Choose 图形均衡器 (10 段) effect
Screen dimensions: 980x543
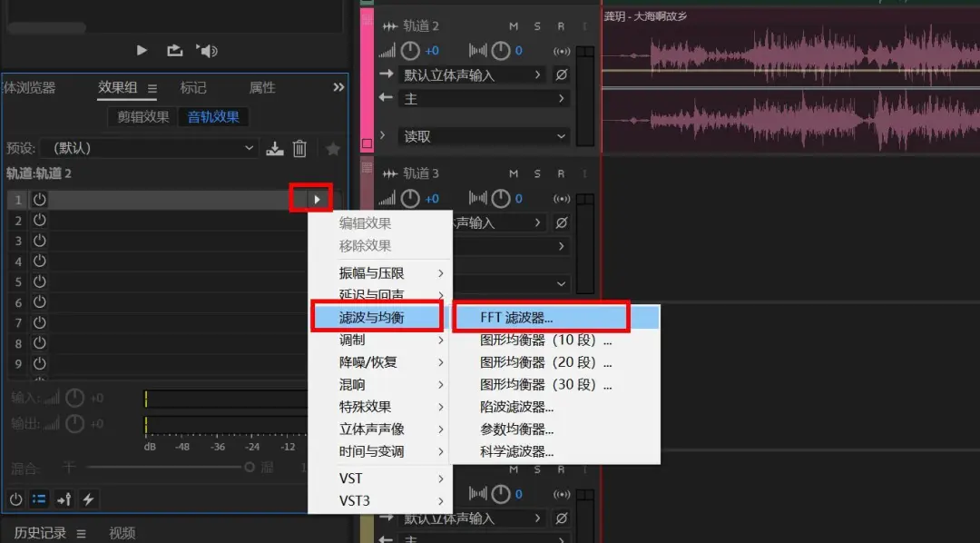555,341
